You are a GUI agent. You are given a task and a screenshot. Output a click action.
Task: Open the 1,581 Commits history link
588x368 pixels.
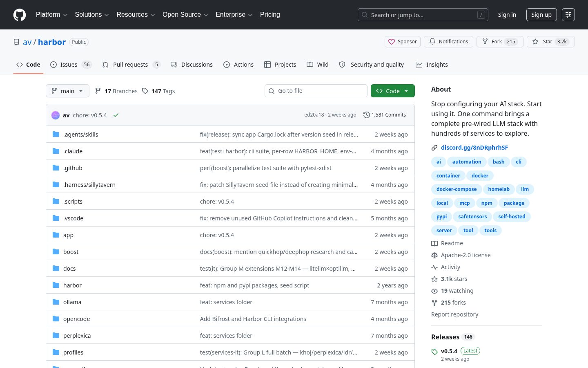pyautogui.click(x=385, y=115)
